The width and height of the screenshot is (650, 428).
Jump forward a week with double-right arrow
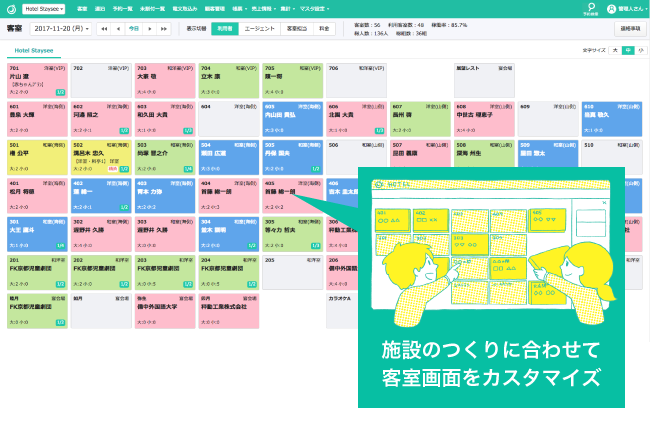(164, 29)
